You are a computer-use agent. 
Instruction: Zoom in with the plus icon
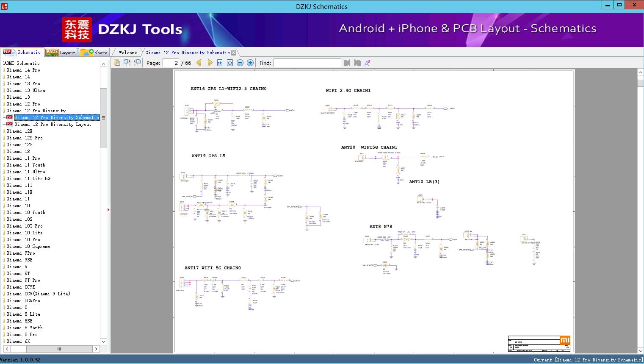coord(250,63)
